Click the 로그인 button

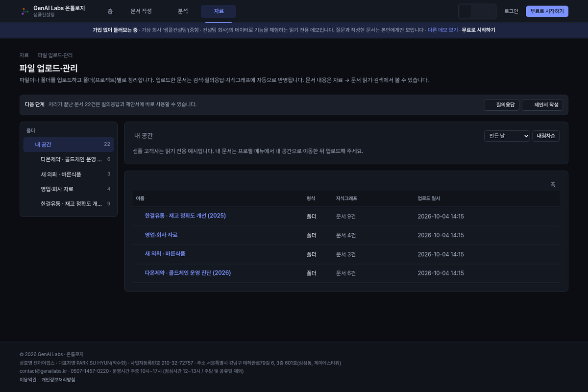[x=511, y=11]
